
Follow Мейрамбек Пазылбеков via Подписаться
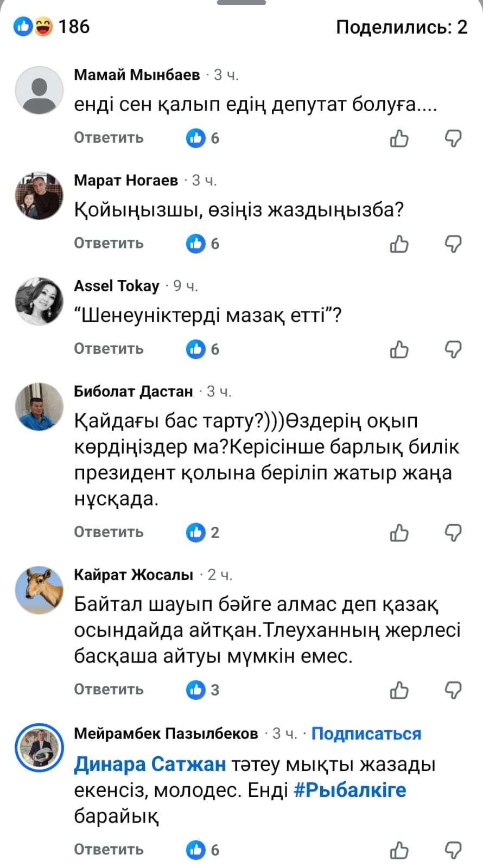[366, 733]
